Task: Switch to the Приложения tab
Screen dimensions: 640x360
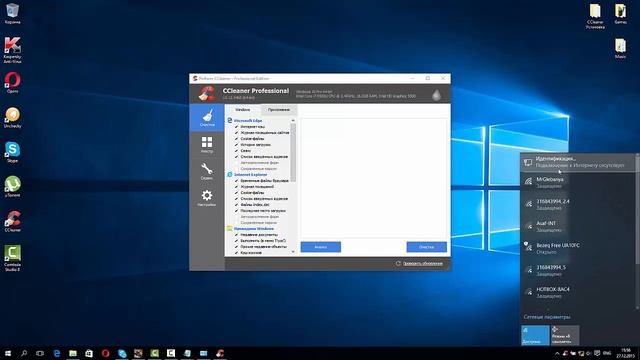Action: [279, 109]
